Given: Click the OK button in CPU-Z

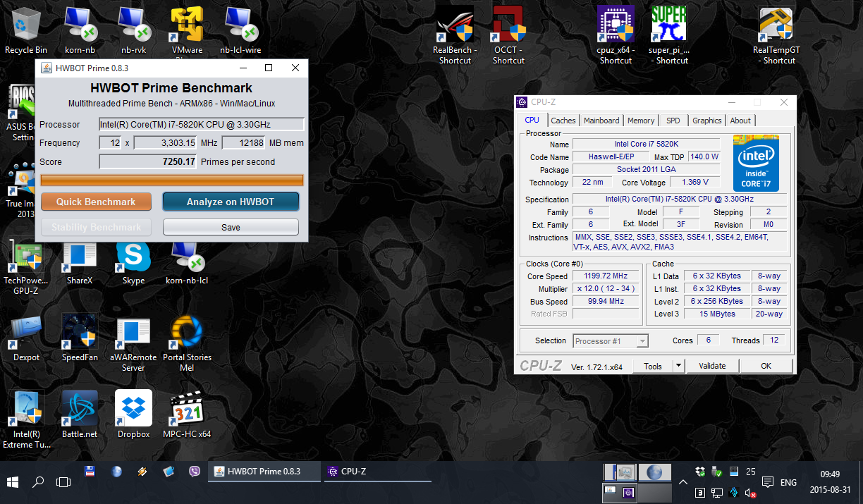Looking at the screenshot, I should pos(766,366).
